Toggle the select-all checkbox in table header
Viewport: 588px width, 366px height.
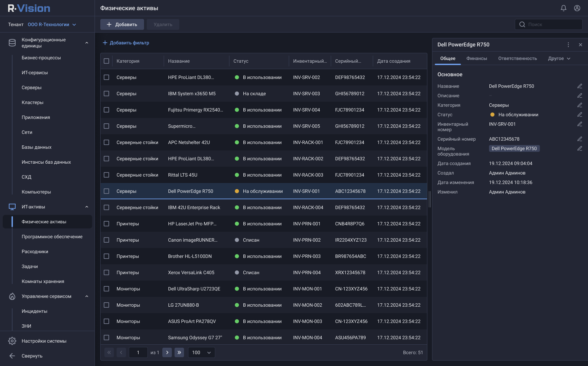106,61
